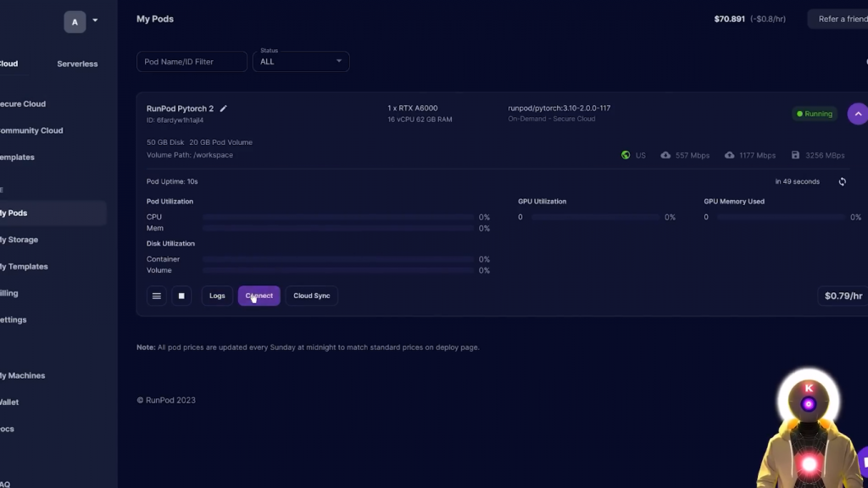Open Community Cloud in the sidebar
The height and width of the screenshot is (488, 868).
[32, 130]
